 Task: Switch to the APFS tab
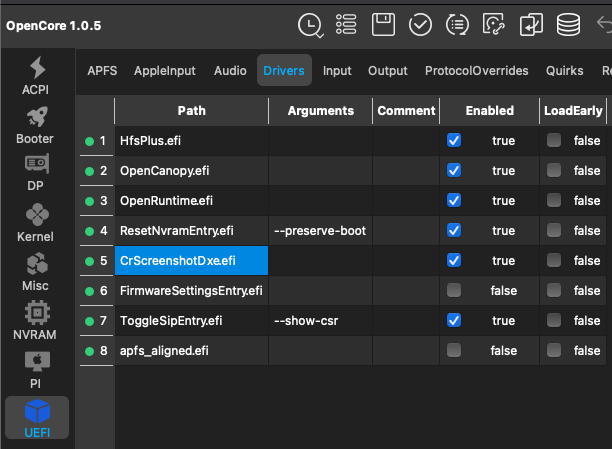102,71
